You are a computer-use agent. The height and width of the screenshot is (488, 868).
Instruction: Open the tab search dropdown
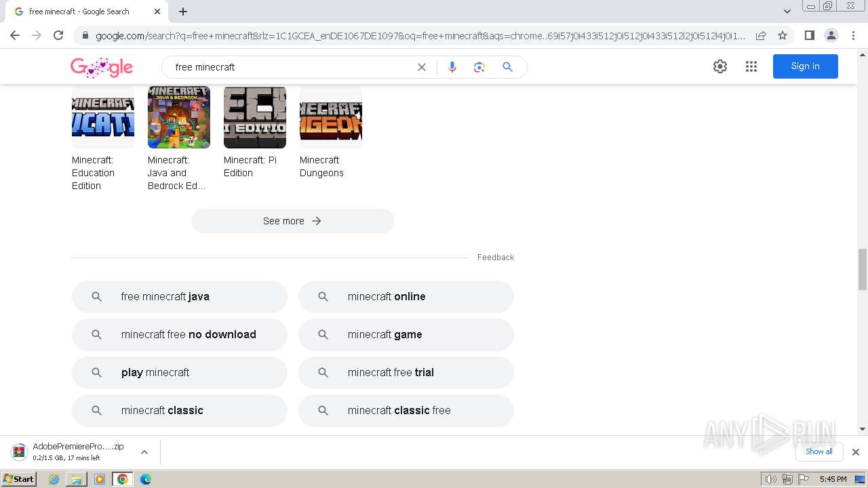pos(787,12)
